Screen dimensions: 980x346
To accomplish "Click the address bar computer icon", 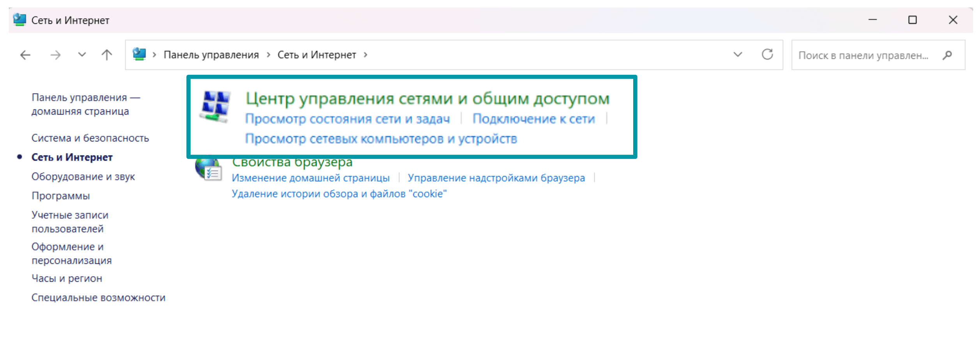I will [139, 54].
